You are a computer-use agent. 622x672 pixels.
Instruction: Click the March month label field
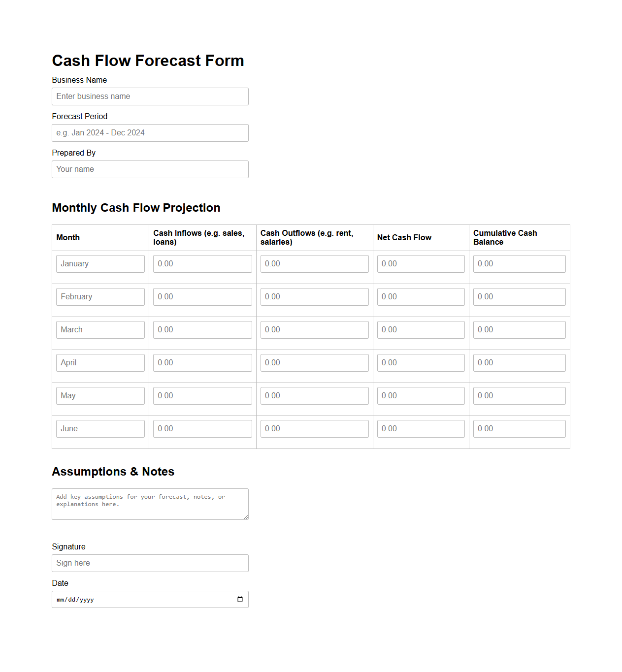pyautogui.click(x=100, y=329)
